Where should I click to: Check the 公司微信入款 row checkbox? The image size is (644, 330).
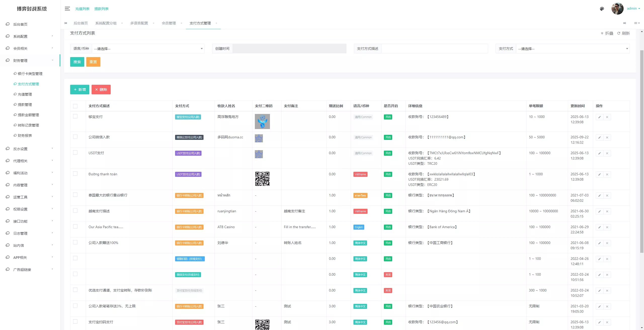(75, 137)
